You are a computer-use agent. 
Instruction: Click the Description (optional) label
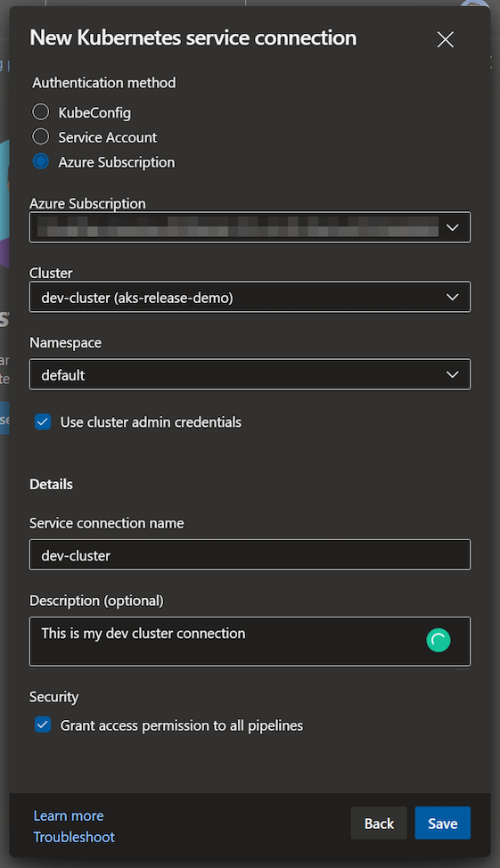point(96,601)
